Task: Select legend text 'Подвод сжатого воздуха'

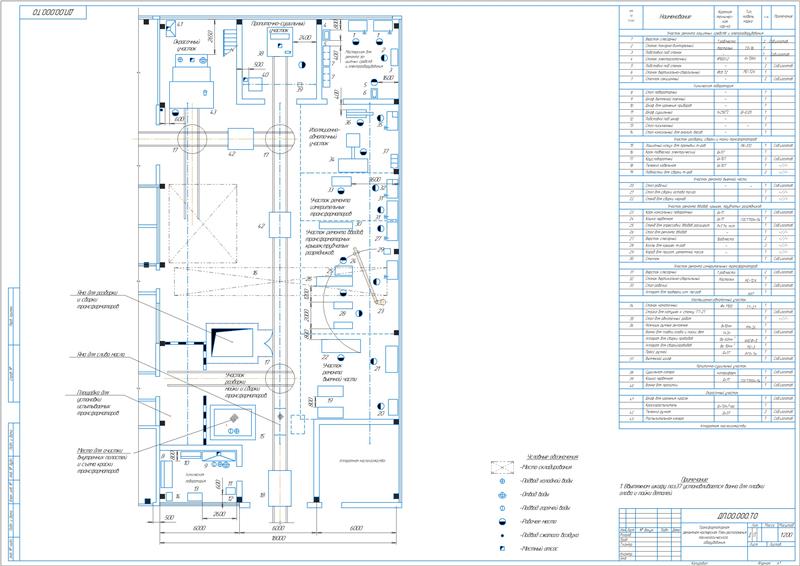Action: pyautogui.click(x=549, y=535)
